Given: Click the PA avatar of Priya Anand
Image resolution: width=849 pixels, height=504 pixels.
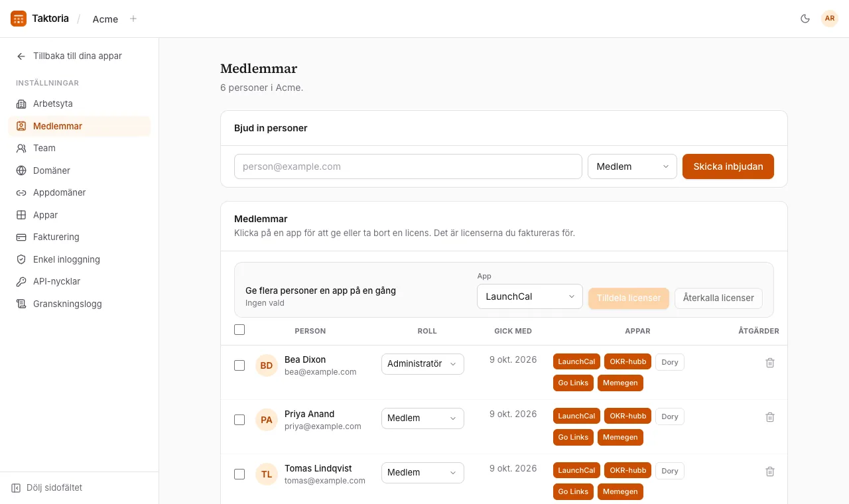Looking at the screenshot, I should [x=267, y=420].
